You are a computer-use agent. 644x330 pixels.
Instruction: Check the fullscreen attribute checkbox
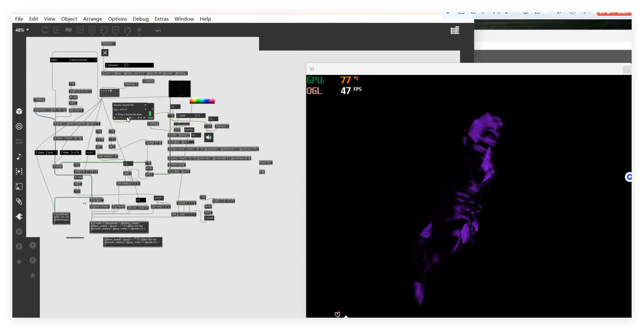pyautogui.click(x=127, y=65)
